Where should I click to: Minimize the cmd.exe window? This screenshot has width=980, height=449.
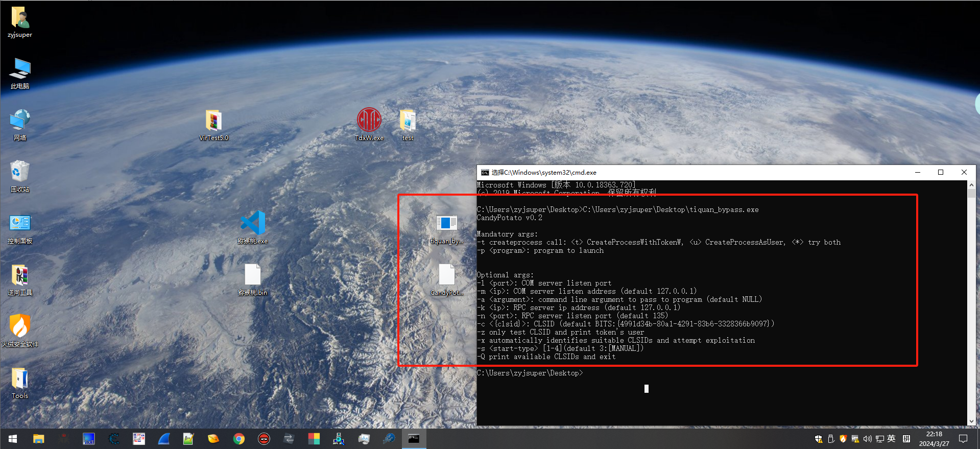coord(918,173)
